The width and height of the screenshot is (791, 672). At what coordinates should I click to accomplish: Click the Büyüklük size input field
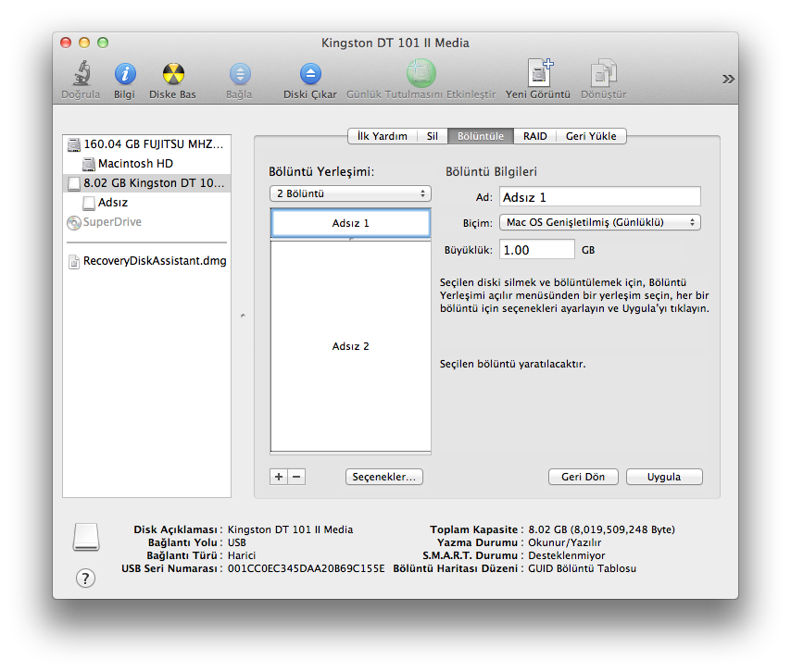click(x=537, y=250)
